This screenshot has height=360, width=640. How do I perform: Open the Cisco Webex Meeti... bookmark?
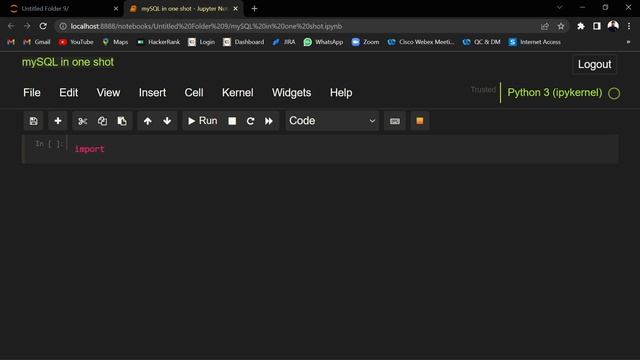tap(421, 42)
